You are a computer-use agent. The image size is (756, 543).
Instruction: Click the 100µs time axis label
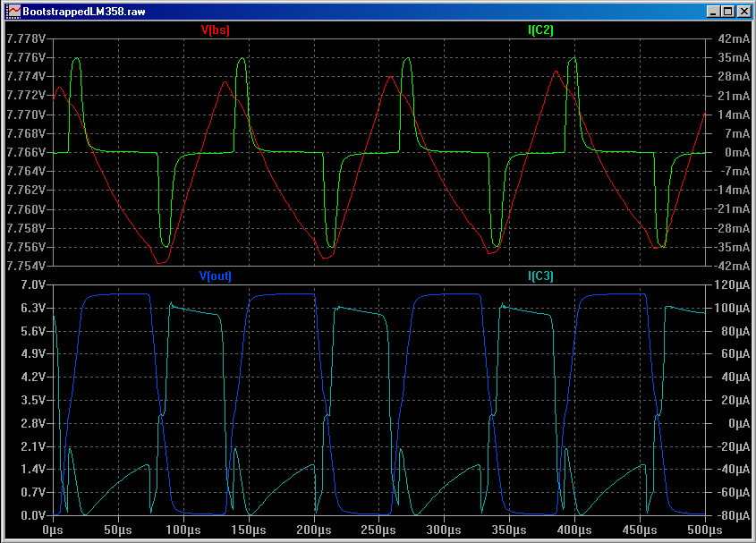(x=183, y=530)
